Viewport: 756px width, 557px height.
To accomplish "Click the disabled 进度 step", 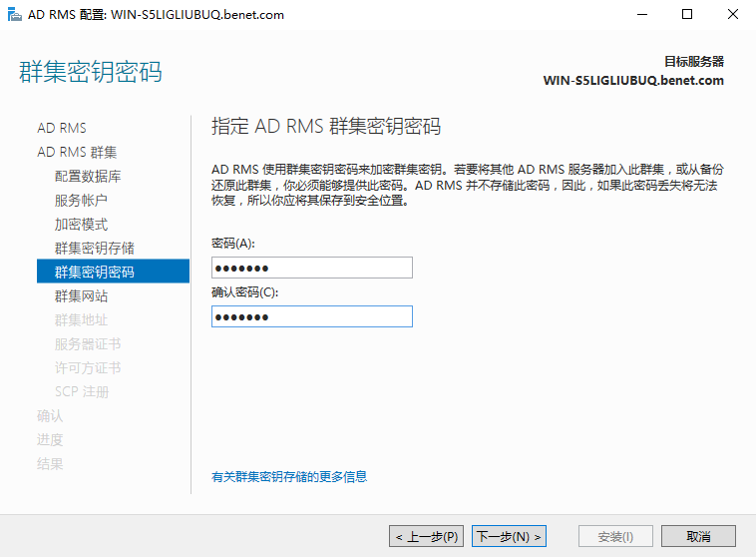I will [50, 440].
